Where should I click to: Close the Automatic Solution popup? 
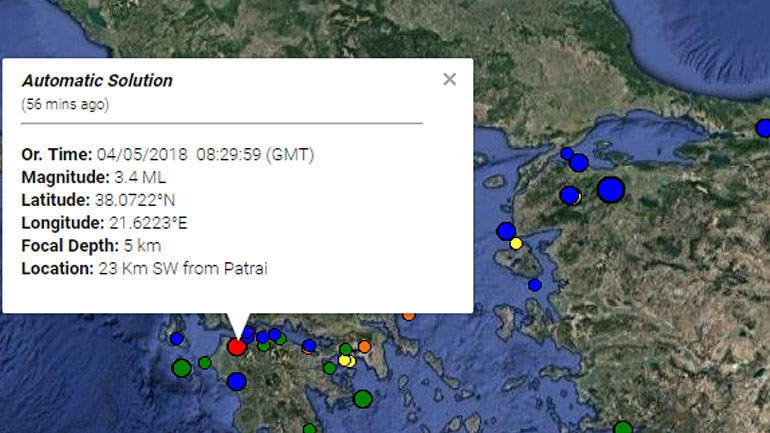pyautogui.click(x=449, y=79)
